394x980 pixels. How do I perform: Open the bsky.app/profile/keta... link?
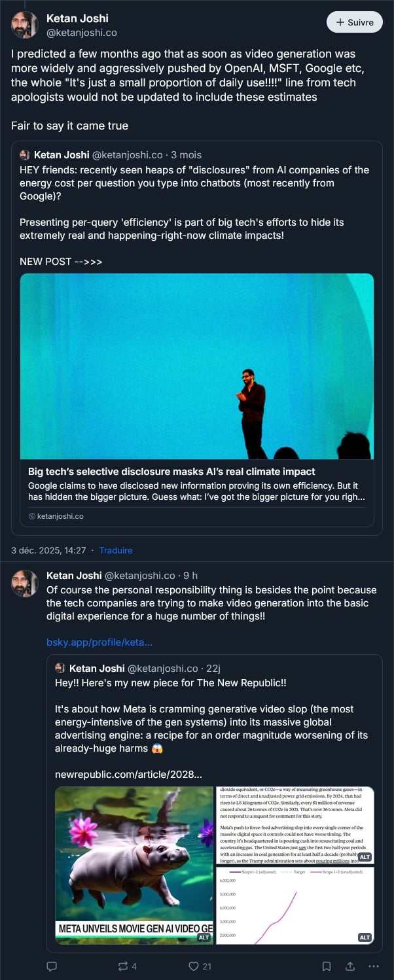click(99, 642)
